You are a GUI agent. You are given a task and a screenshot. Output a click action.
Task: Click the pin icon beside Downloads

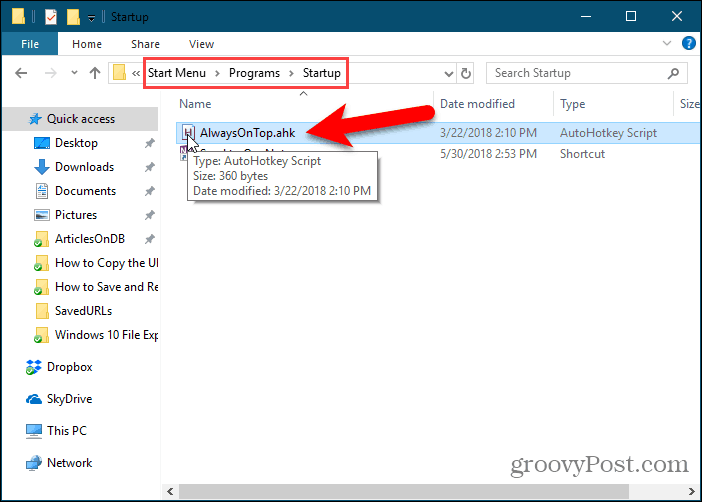pos(150,167)
